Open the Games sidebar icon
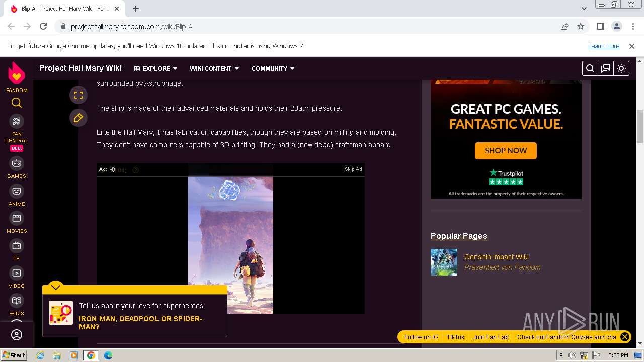The width and height of the screenshot is (644, 362). pos(17,163)
